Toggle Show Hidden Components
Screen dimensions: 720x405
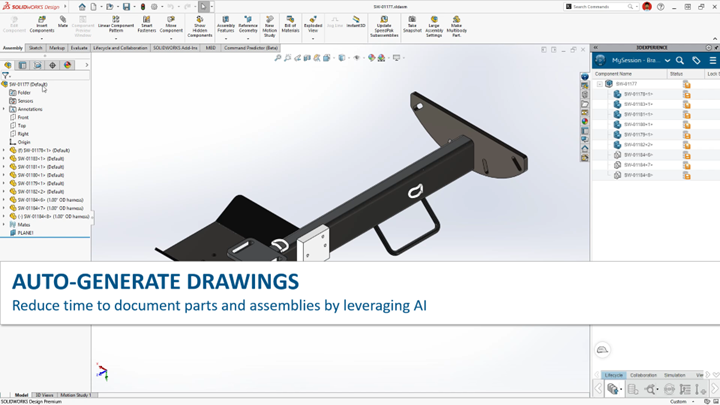199,24
